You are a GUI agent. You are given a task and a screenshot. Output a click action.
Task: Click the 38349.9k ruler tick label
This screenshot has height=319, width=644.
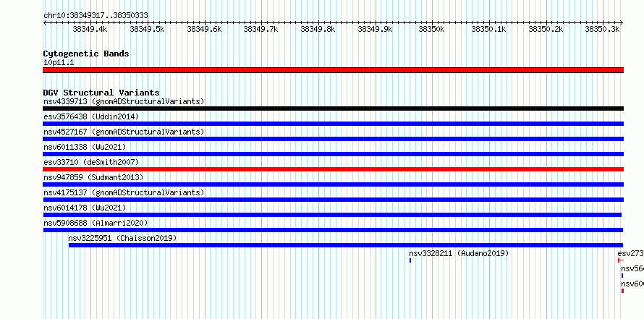pos(375,29)
